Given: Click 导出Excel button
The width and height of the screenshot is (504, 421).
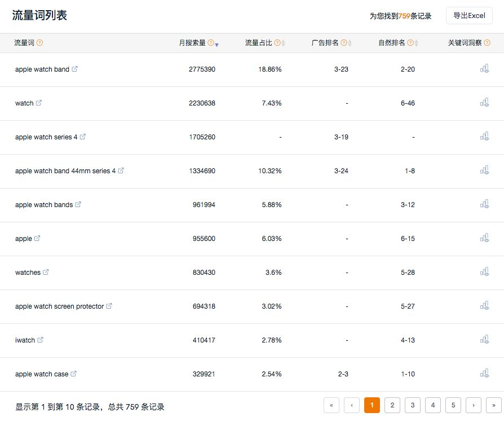Looking at the screenshot, I should click(469, 16).
